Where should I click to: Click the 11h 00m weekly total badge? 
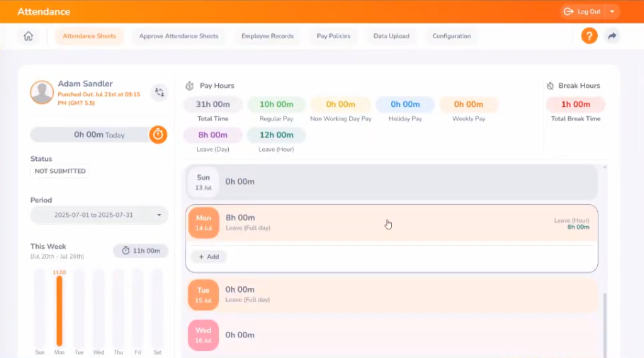[x=140, y=250]
